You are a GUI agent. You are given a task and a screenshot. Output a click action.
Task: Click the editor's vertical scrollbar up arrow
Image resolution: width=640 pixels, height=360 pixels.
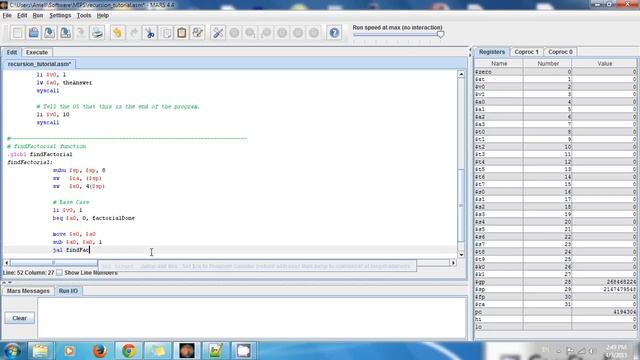461,74
